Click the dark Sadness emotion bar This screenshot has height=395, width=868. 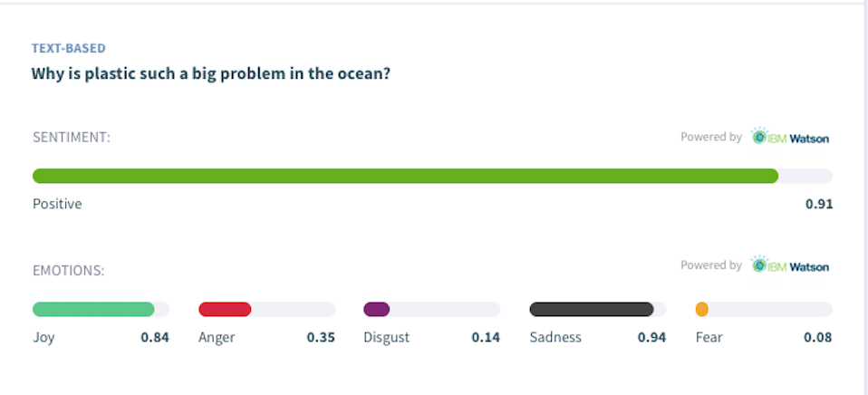pyautogui.click(x=591, y=310)
